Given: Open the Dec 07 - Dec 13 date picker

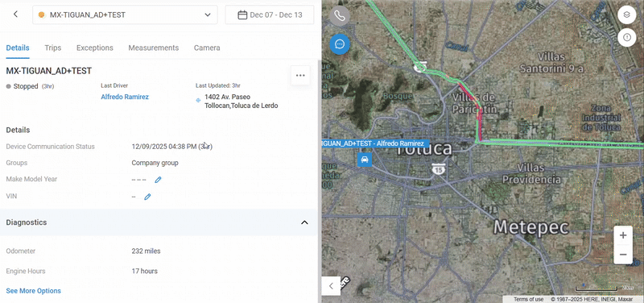Looking at the screenshot, I should click(x=270, y=15).
